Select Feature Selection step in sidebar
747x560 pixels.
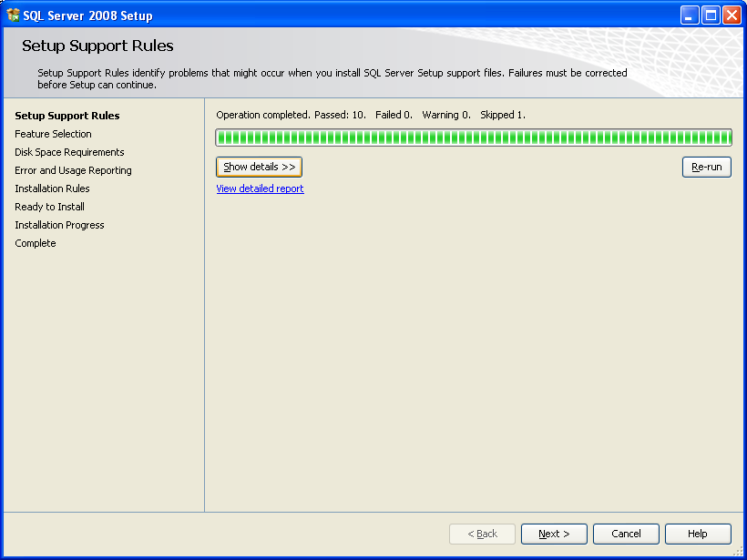pyautogui.click(x=53, y=134)
